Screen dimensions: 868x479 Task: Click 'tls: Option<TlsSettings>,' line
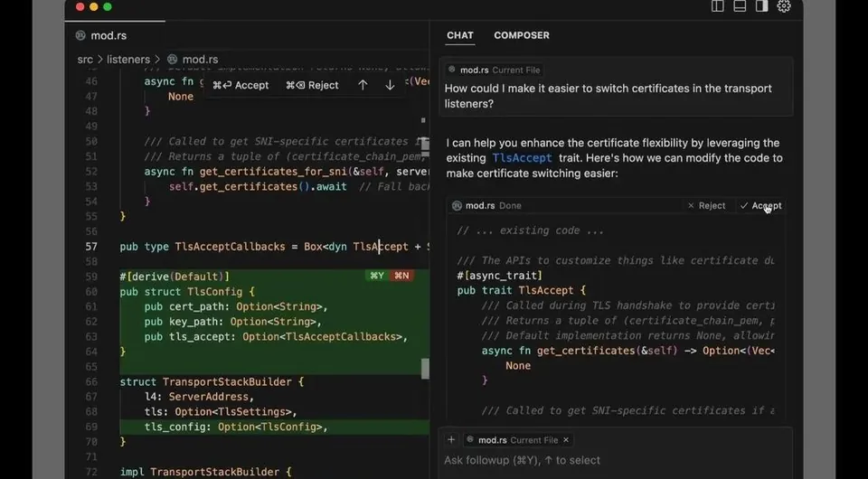[221, 411]
